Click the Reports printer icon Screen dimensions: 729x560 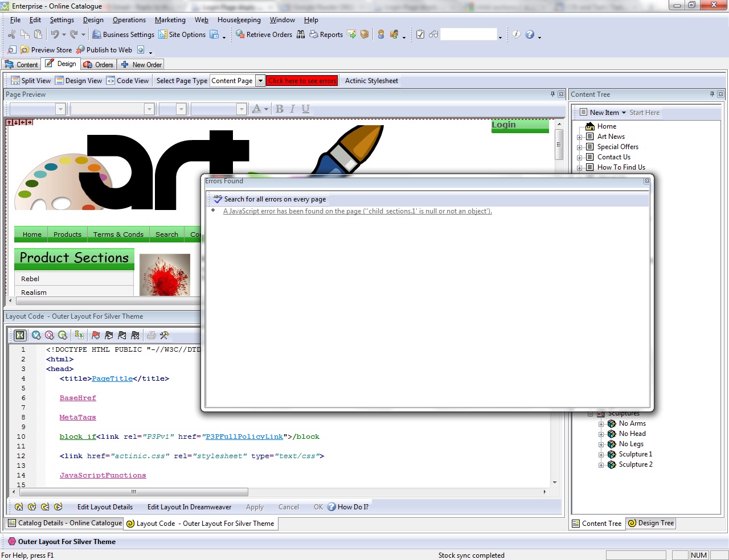314,35
